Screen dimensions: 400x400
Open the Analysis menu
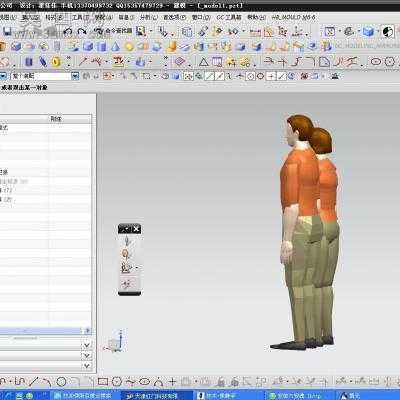click(149, 17)
